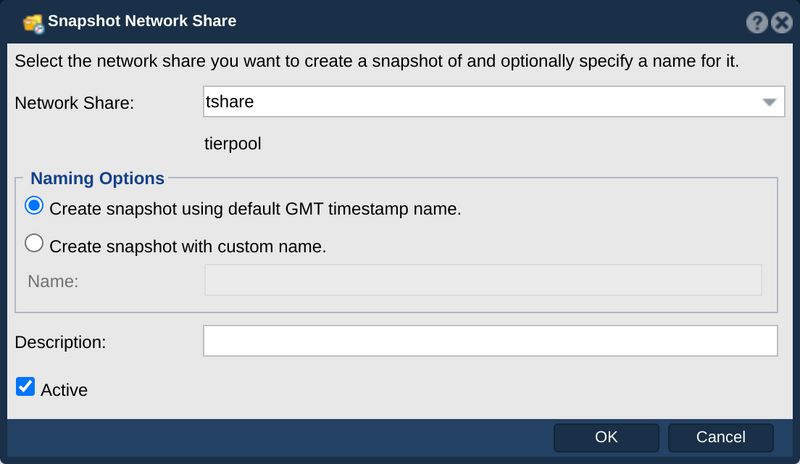Select the custom name snapshot option
The height and width of the screenshot is (464, 800).
(x=34, y=243)
